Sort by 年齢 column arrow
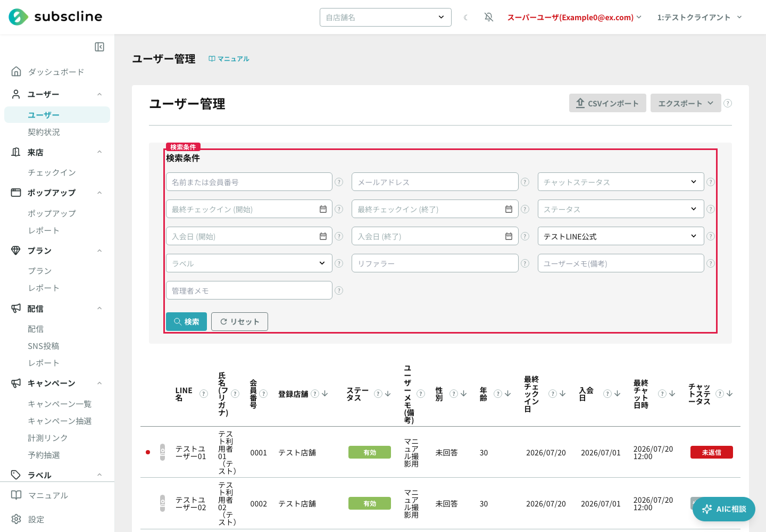 coord(507,394)
